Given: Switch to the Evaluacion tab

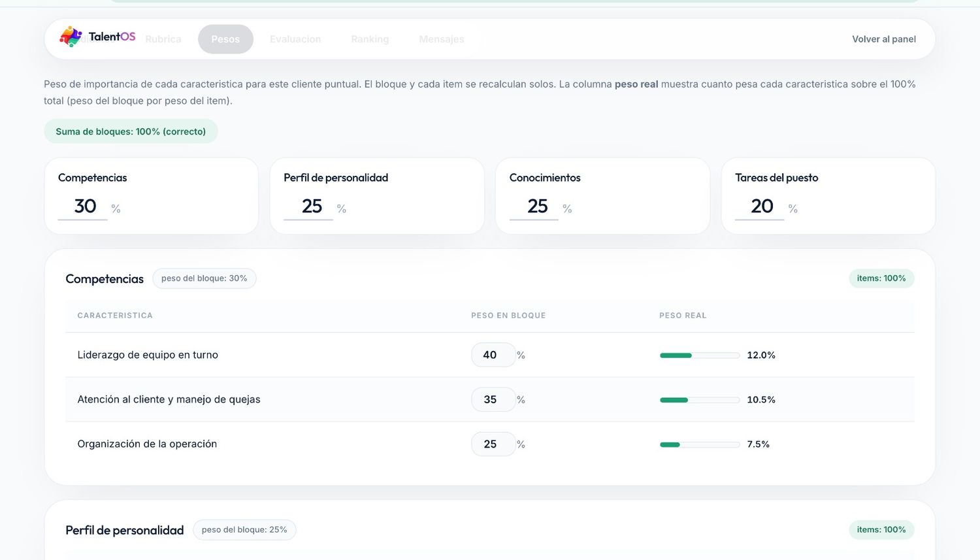Looking at the screenshot, I should pos(295,39).
